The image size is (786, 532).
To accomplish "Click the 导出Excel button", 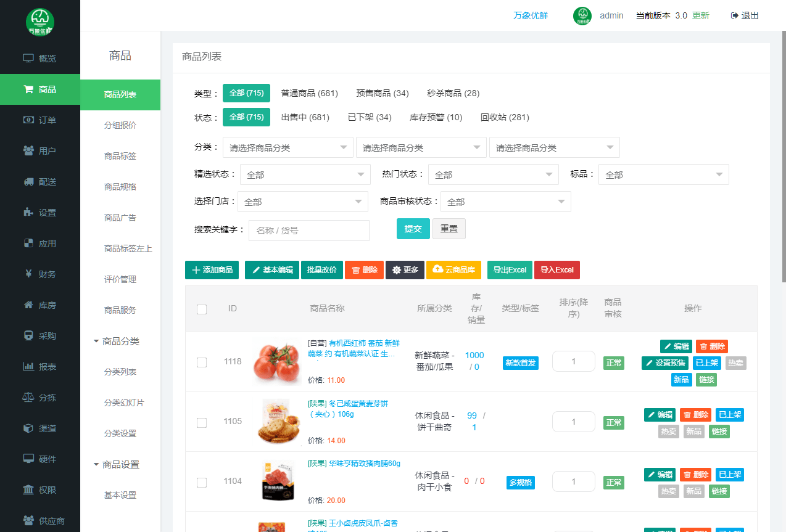I will 510,270.
